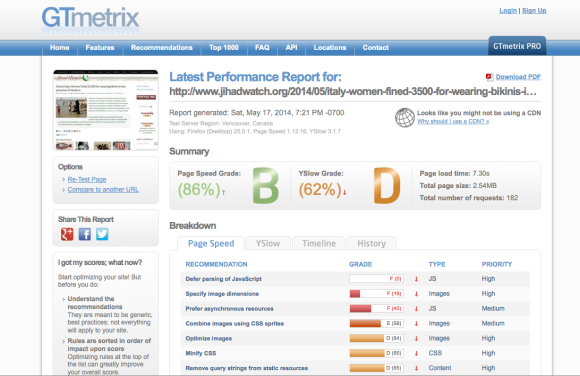Click the RECOMMENDATION column header
Screen dimensions: 580x376
(x=216, y=264)
